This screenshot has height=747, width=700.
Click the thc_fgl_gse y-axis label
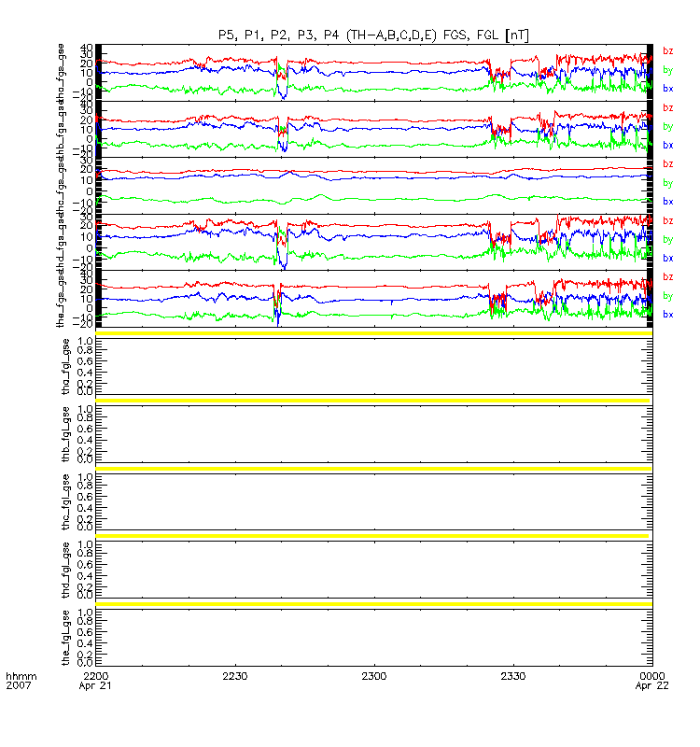65,502
